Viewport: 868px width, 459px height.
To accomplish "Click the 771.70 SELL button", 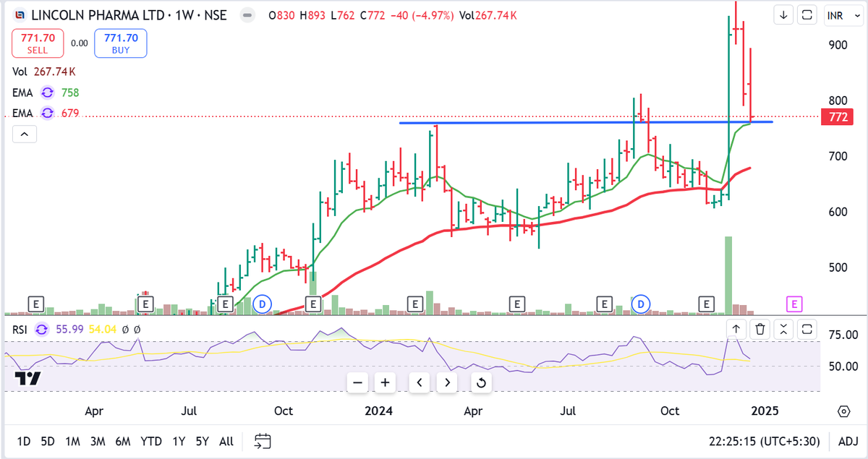I will tap(37, 43).
